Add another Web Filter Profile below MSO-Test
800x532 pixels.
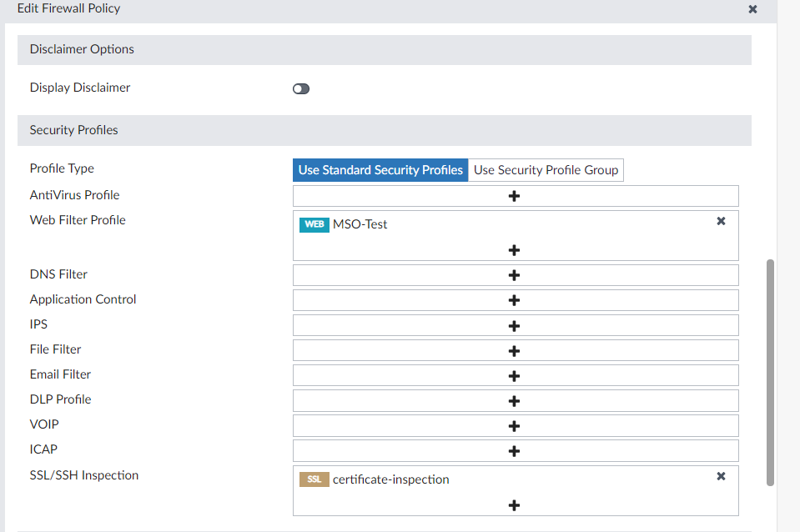coord(515,249)
